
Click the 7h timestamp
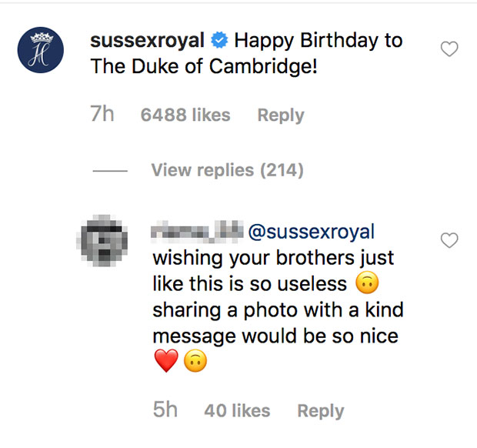tap(103, 115)
